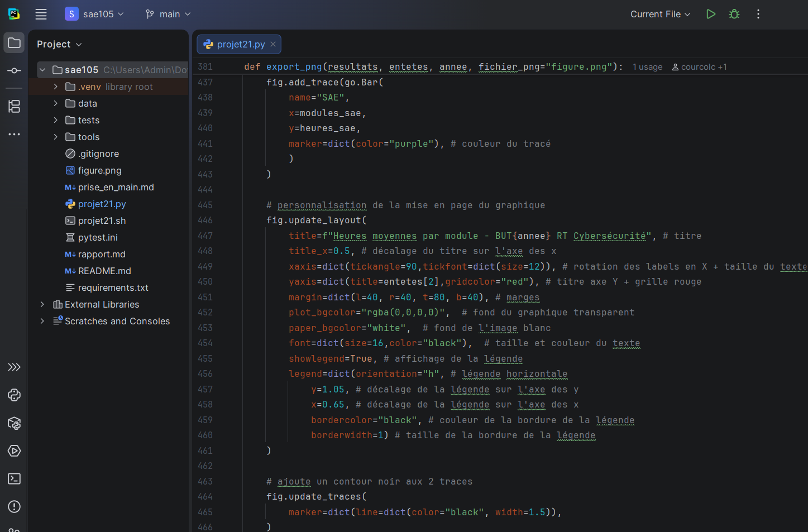
Task: Toggle the Project tool window folder icon
Action: (14, 43)
